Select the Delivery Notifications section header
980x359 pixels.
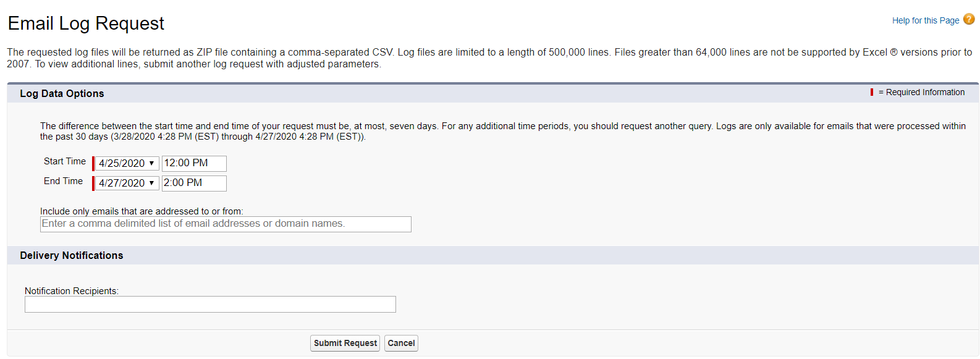pos(72,255)
